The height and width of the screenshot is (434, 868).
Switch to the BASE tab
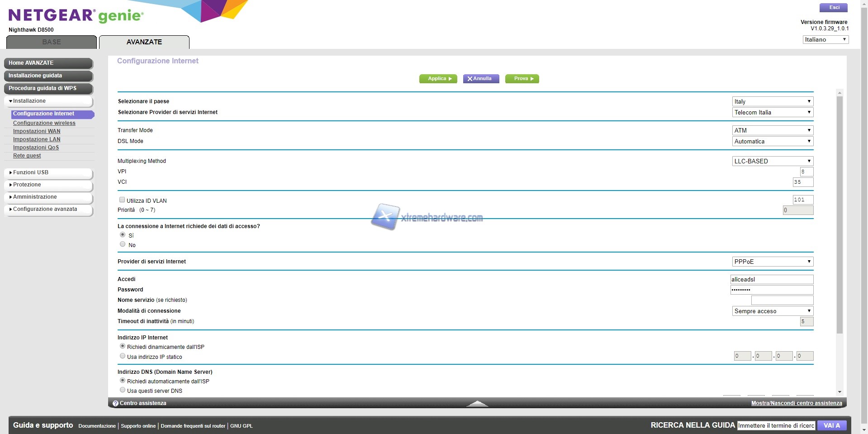52,42
